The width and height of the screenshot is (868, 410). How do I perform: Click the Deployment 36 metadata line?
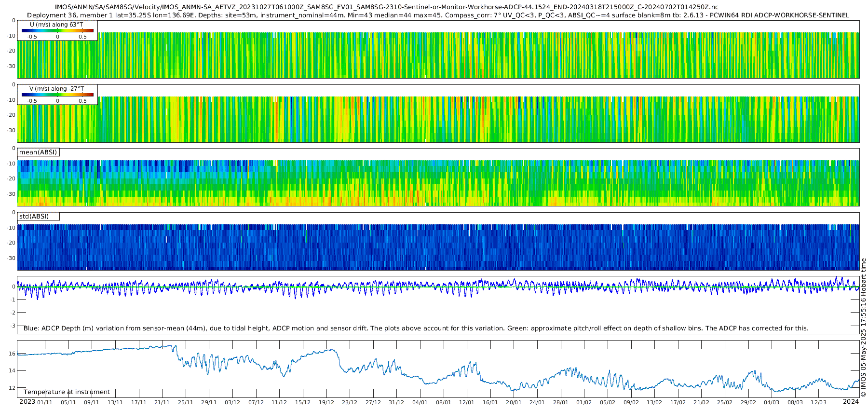pyautogui.click(x=438, y=15)
